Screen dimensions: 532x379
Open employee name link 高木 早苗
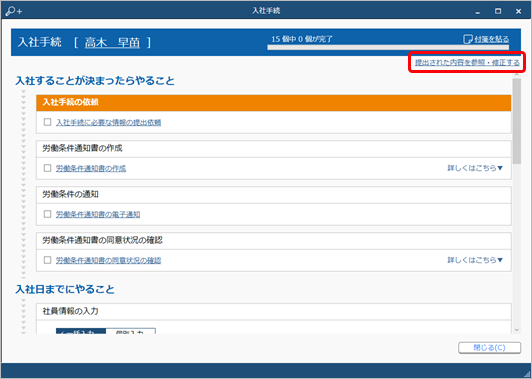(x=112, y=42)
